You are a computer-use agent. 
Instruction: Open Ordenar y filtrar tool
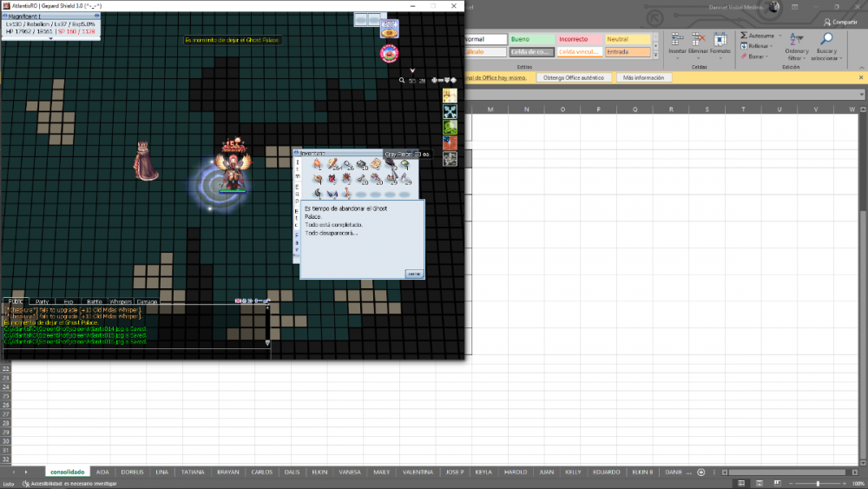point(796,40)
